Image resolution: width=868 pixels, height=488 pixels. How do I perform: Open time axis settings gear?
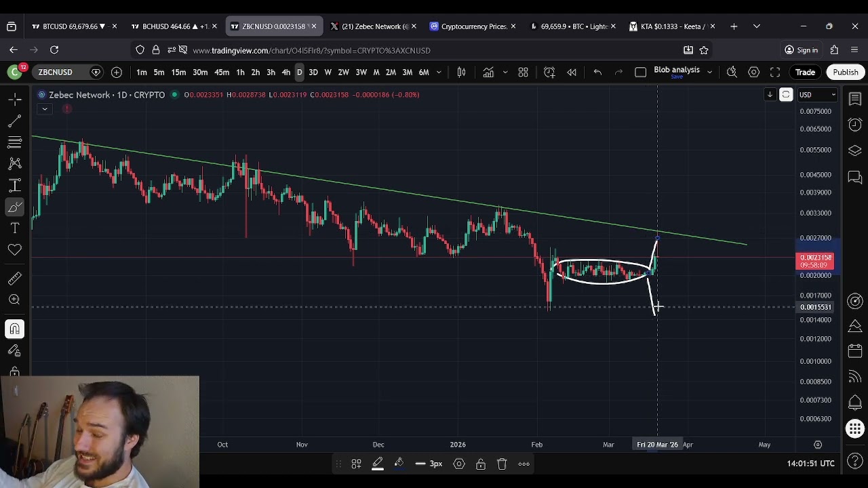click(818, 445)
